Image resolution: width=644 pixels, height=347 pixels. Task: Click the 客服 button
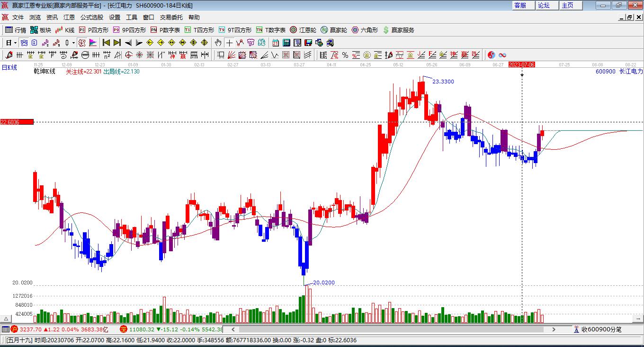tap(523, 5)
